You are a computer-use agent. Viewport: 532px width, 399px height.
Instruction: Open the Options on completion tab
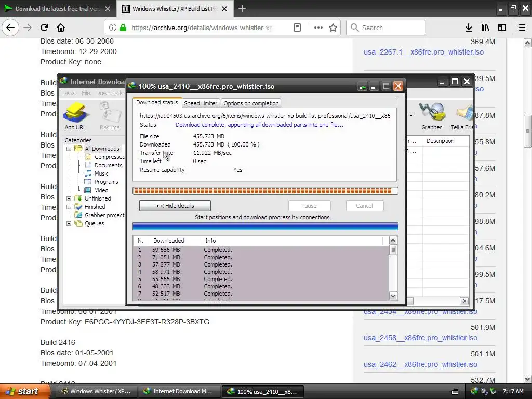(x=251, y=103)
